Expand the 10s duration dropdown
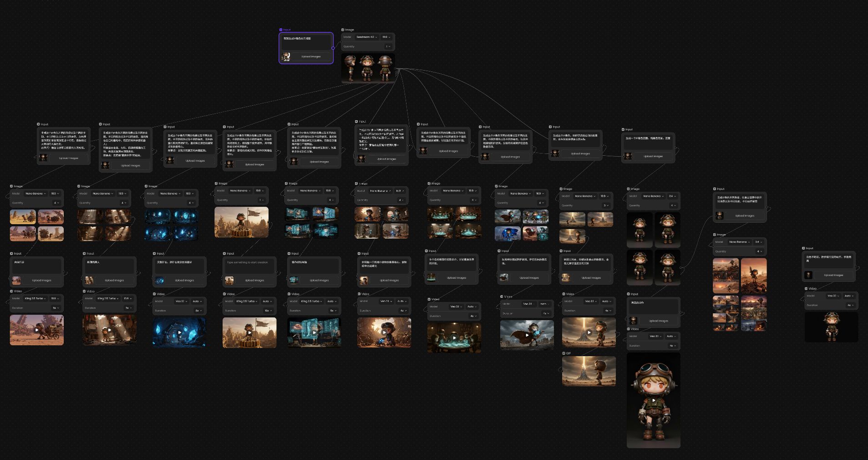This screenshot has width=868, height=460. click(x=268, y=311)
